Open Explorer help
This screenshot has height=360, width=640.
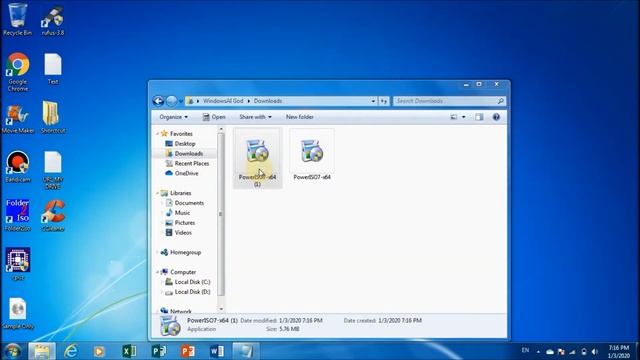tap(496, 117)
